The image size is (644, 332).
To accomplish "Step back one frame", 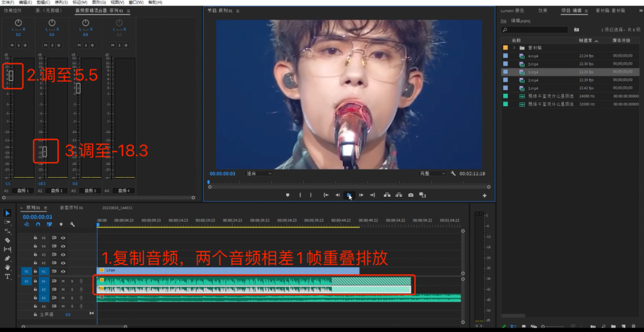I will pos(338,195).
